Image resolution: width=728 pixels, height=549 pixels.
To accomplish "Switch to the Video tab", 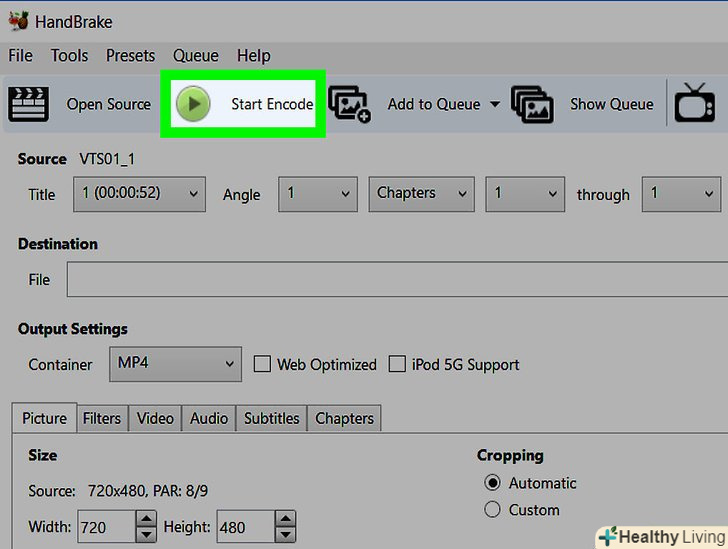I will point(155,418).
